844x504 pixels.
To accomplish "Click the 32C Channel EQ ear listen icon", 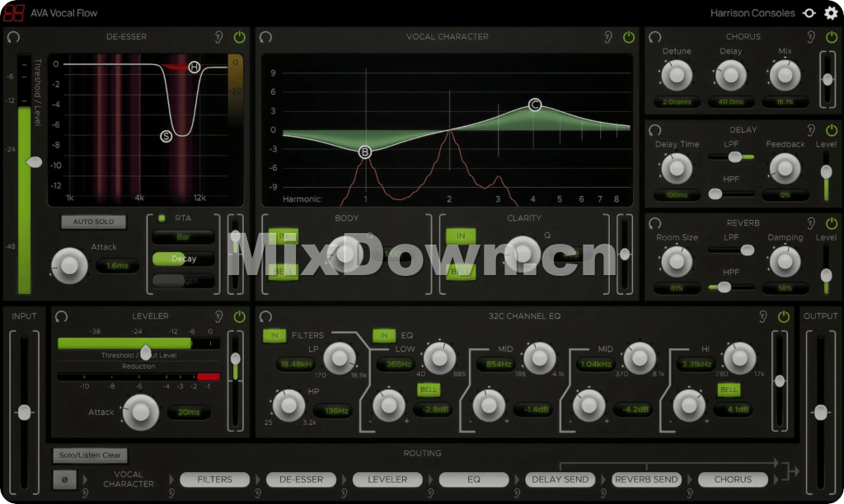I will 762,316.
